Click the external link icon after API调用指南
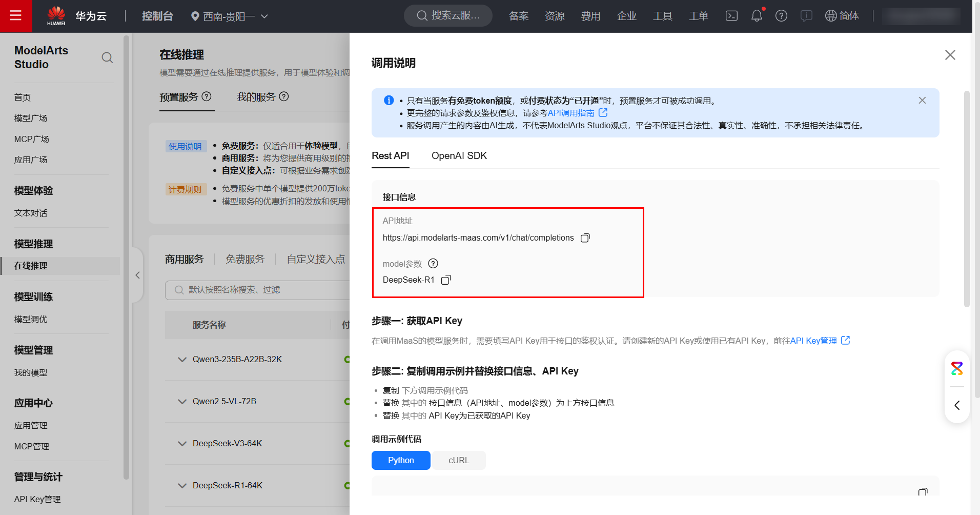The image size is (980, 515). [603, 112]
